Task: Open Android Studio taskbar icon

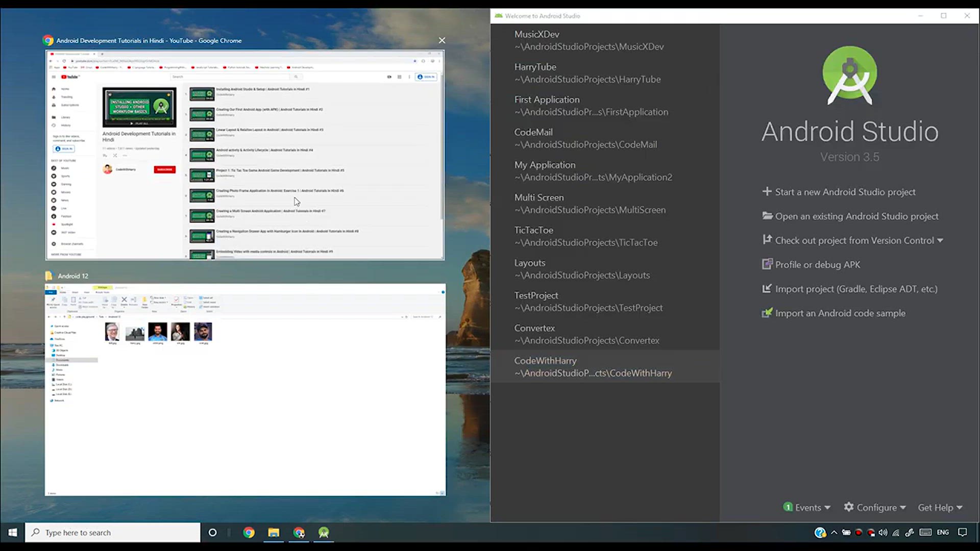Action: [x=324, y=532]
